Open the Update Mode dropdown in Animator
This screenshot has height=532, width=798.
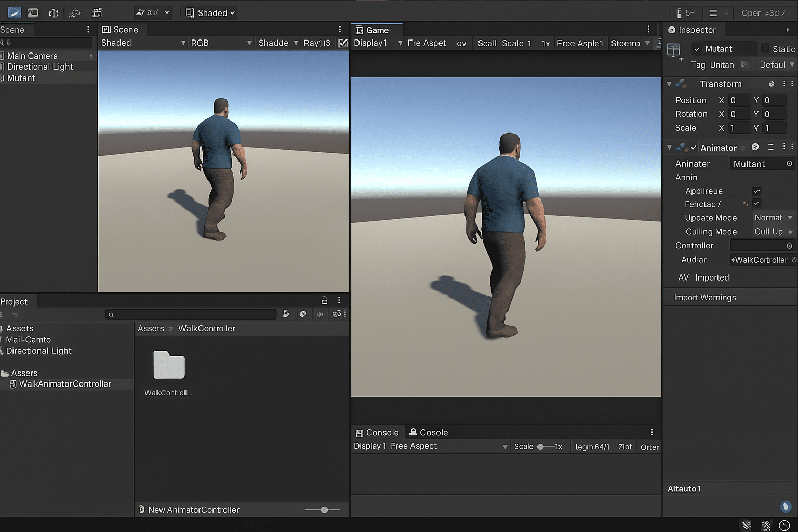pos(773,218)
